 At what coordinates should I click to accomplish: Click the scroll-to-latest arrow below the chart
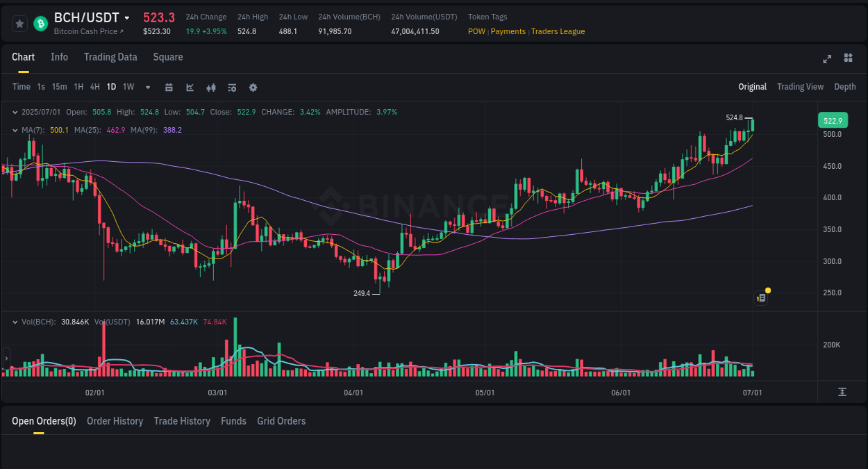click(843, 393)
